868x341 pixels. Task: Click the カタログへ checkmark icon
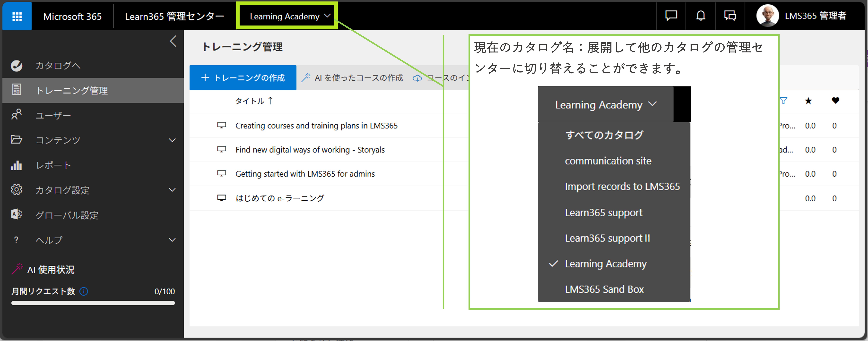pos(17,66)
